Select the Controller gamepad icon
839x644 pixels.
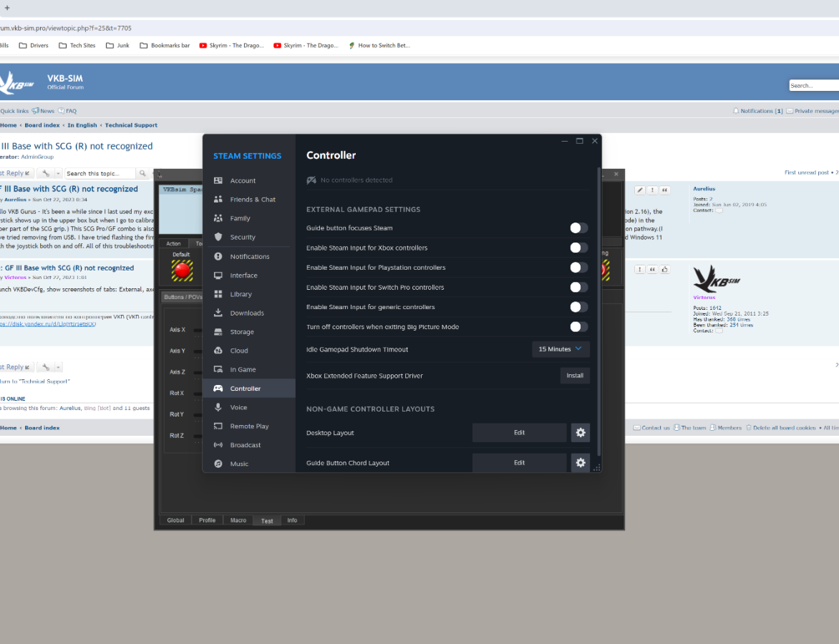(218, 389)
